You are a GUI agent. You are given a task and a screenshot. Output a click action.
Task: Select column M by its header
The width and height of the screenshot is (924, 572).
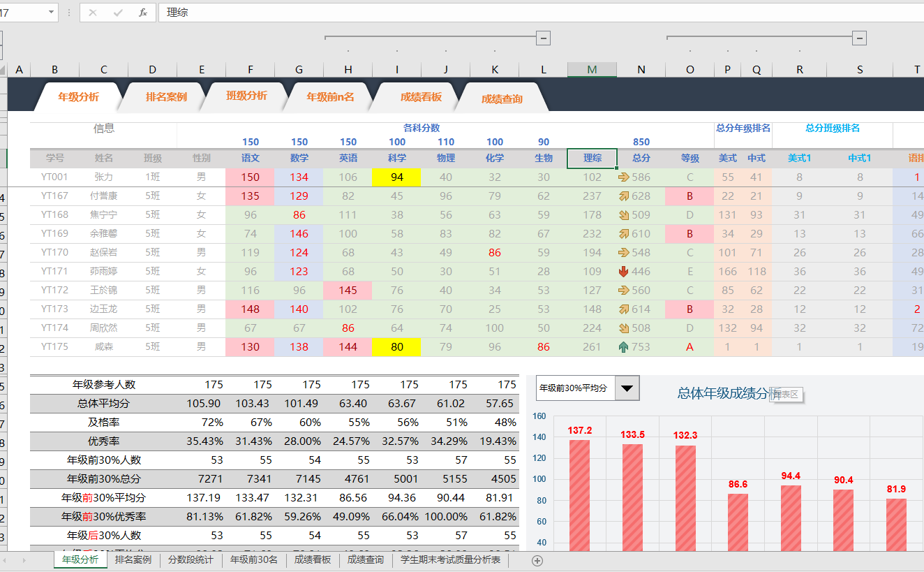(592, 70)
